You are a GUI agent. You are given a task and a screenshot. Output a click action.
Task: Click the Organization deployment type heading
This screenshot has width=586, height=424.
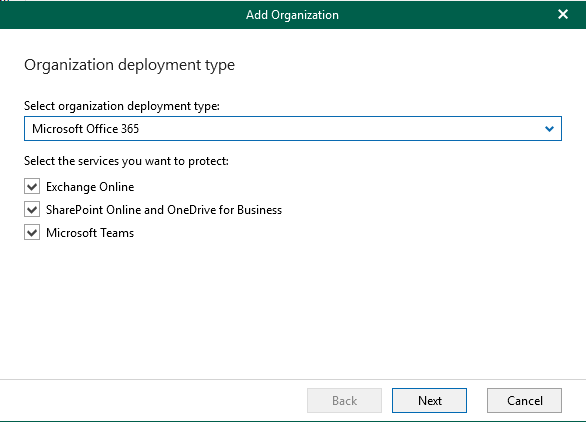pos(129,65)
